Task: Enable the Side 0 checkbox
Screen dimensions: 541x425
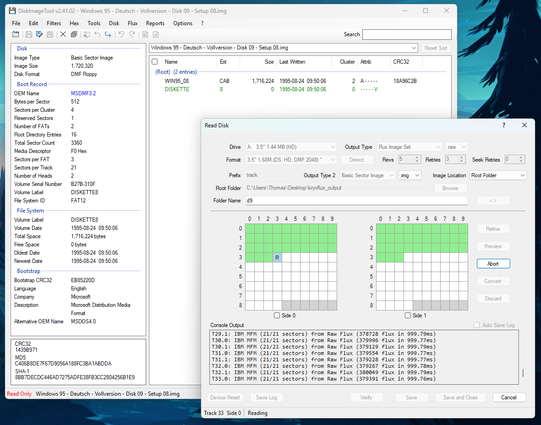Action: click(276, 315)
